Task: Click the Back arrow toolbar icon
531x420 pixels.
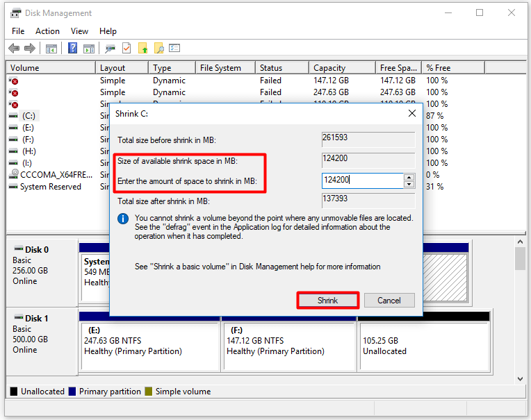Action: click(x=13, y=49)
